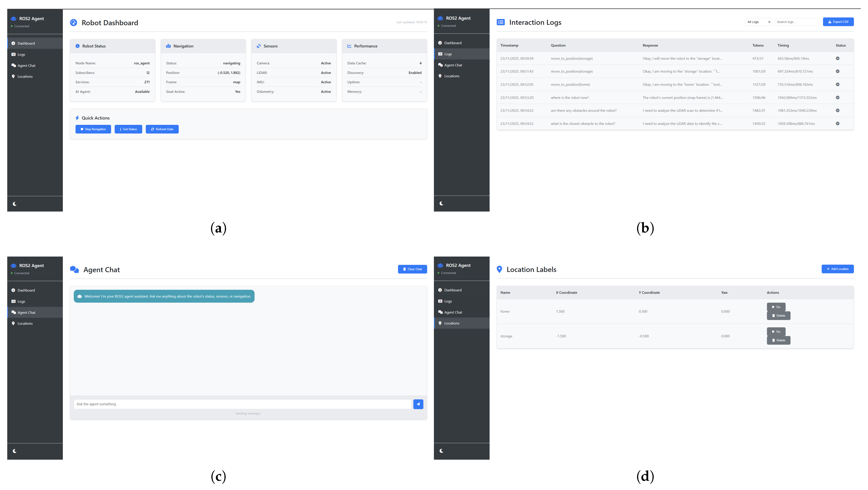The width and height of the screenshot is (868, 490).
Task: Click the trash Delete icon for storage location
Action: click(774, 340)
